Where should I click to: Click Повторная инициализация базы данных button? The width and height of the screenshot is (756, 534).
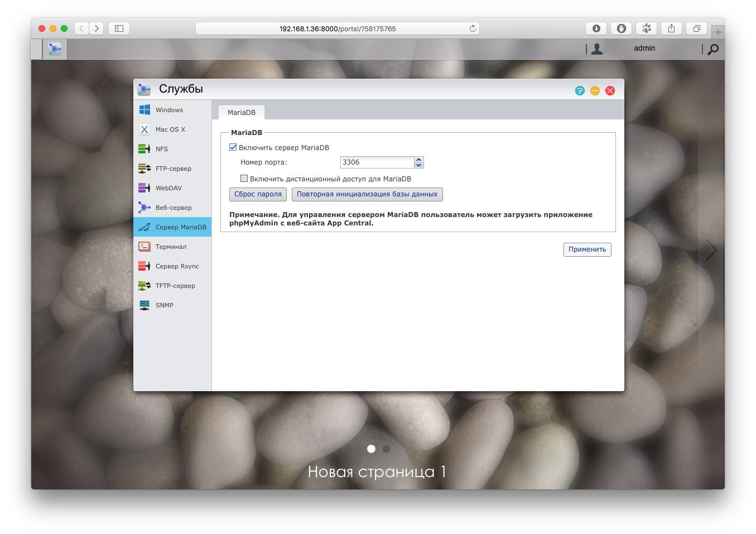(x=367, y=194)
